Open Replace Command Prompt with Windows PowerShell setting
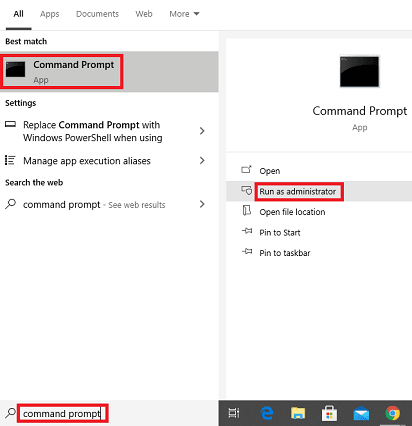The width and height of the screenshot is (412, 426). tap(109, 131)
